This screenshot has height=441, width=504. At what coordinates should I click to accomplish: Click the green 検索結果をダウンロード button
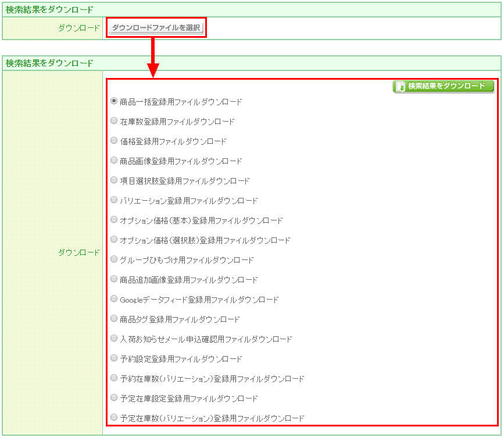[x=444, y=86]
